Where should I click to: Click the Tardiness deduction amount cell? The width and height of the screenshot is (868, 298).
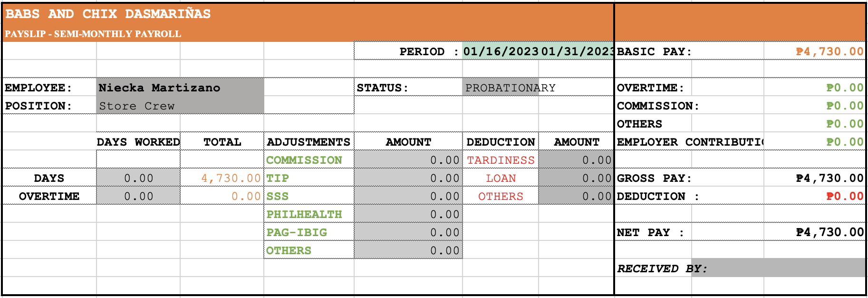pos(576,160)
